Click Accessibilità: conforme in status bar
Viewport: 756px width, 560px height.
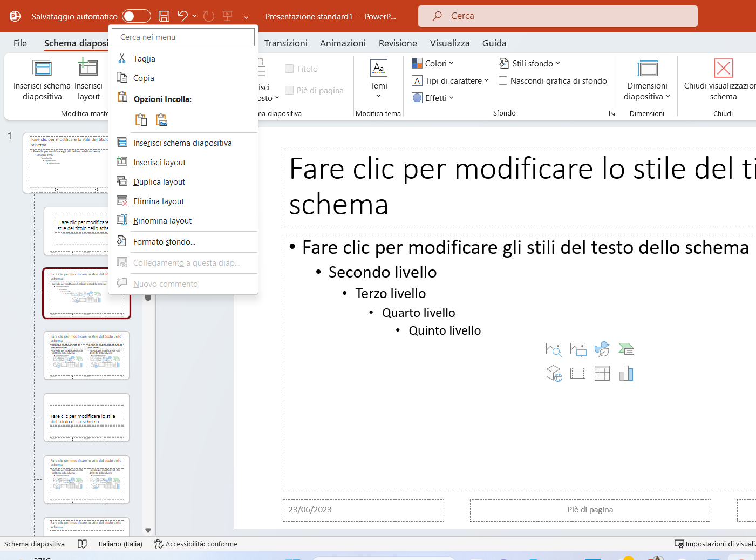tap(196, 544)
